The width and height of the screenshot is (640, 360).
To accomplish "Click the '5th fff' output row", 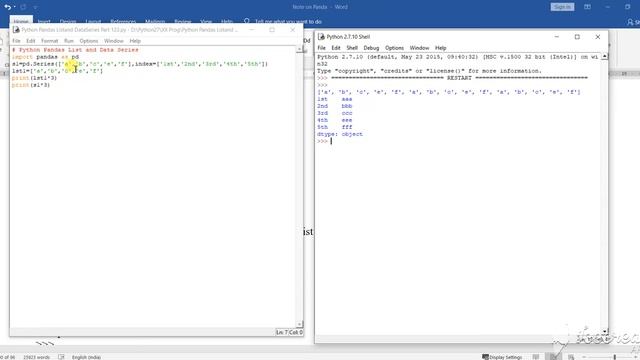I will point(334,127).
